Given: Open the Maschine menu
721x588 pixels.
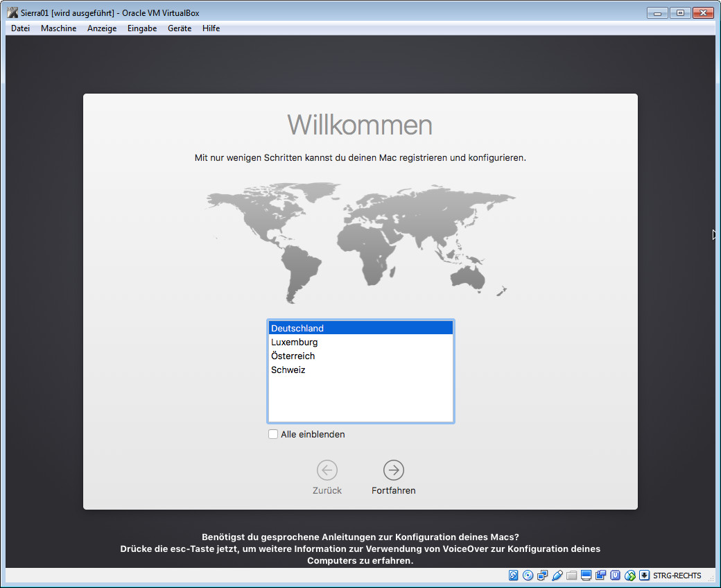Looking at the screenshot, I should coord(58,28).
